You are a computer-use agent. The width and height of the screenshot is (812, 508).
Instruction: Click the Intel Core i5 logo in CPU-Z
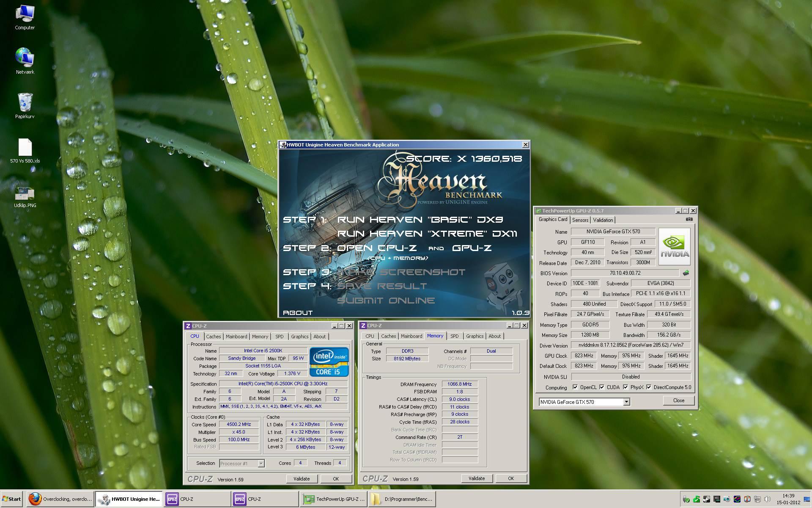point(329,362)
